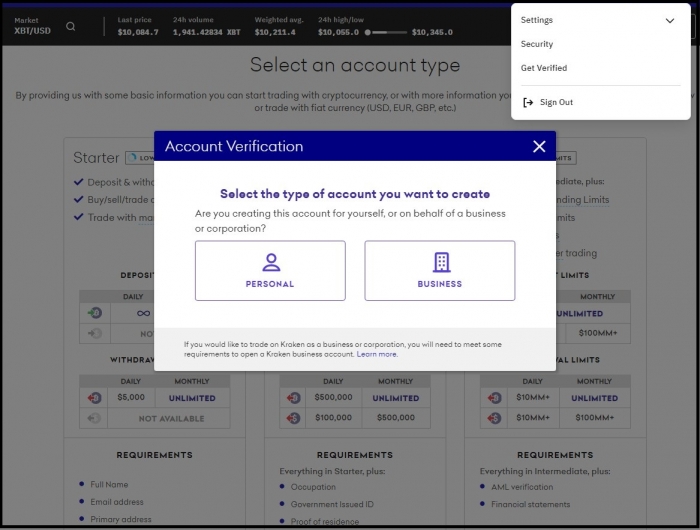Viewport: 700px width, 530px height.
Task: Click the Sign Out arrow icon
Action: [x=528, y=103]
